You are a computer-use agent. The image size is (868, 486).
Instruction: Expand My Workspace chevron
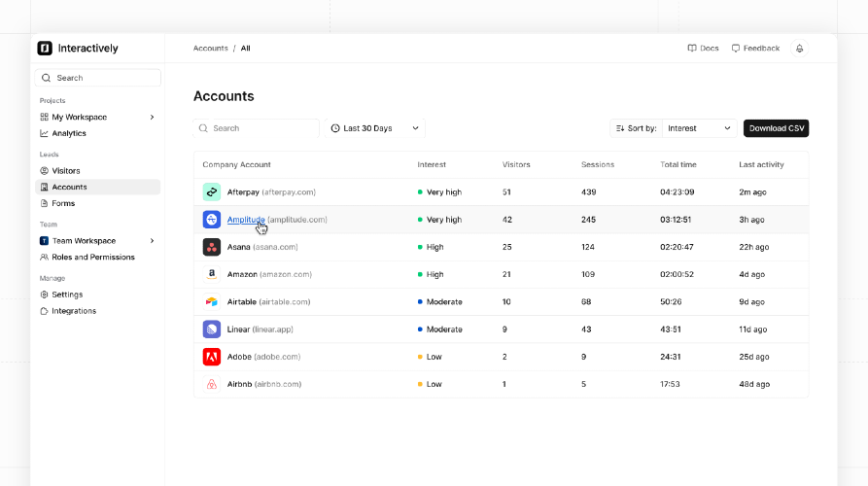153,118
